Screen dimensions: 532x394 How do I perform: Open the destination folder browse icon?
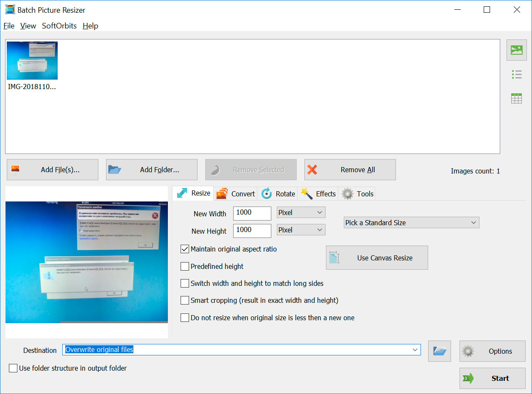(x=439, y=351)
